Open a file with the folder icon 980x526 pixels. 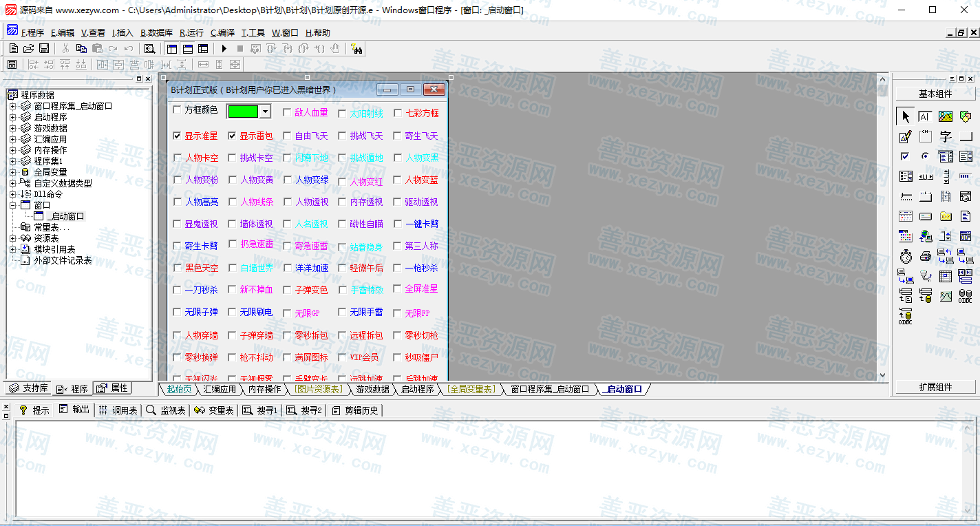click(29, 48)
